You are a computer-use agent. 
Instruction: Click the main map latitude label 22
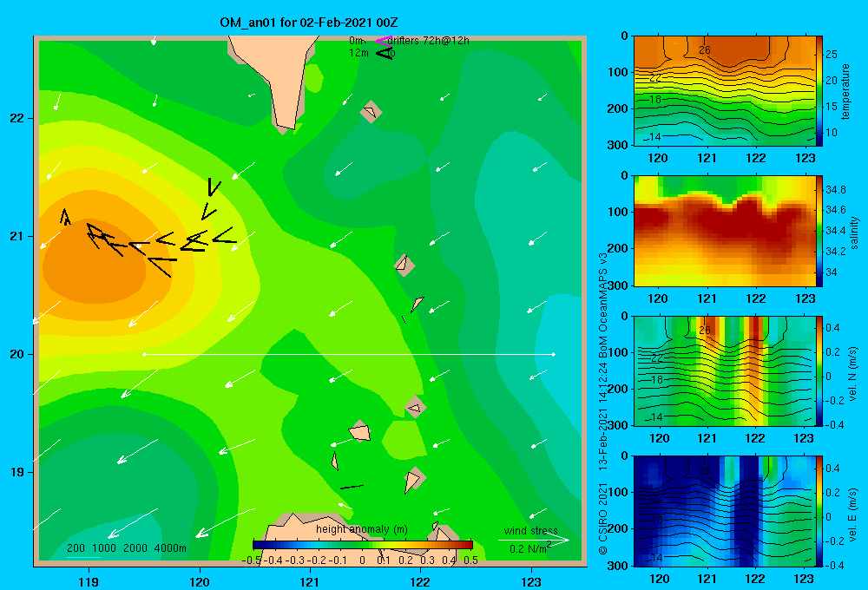click(x=16, y=119)
